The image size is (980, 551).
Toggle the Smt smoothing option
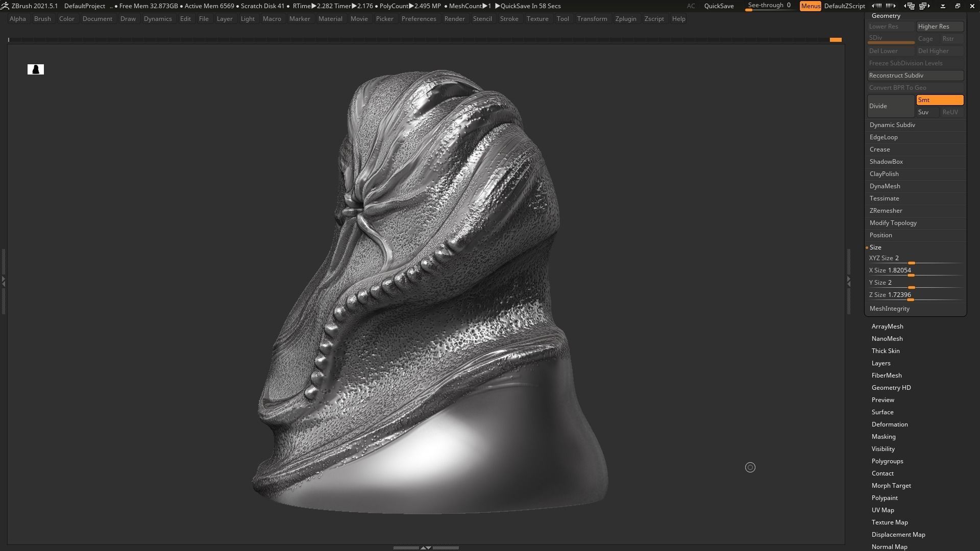tap(940, 100)
